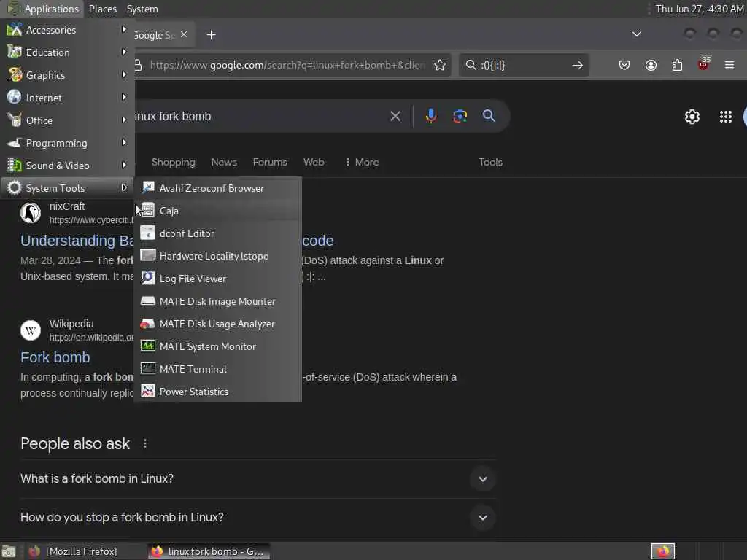
Task: Expand What is a fork bomb in Linux
Action: (258, 479)
